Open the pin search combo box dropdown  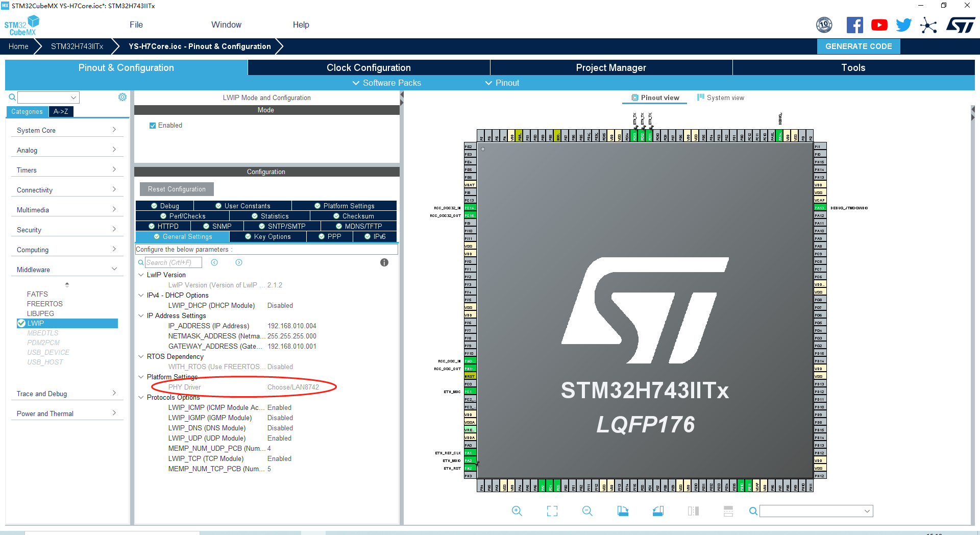point(867,511)
